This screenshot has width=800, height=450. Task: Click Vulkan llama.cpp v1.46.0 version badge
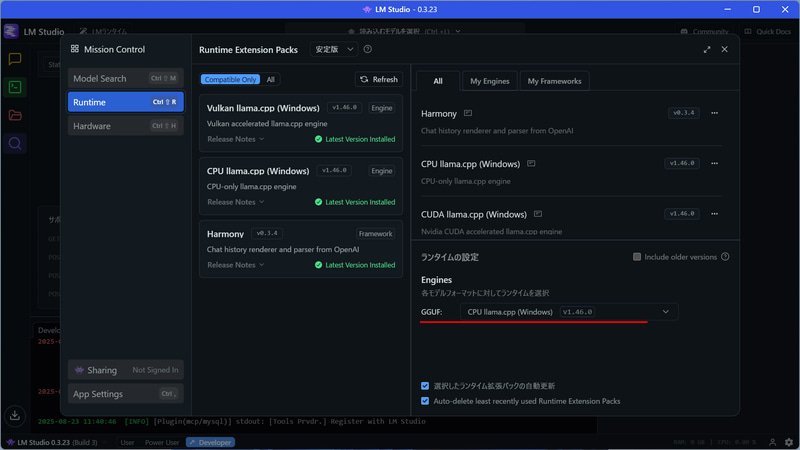344,108
